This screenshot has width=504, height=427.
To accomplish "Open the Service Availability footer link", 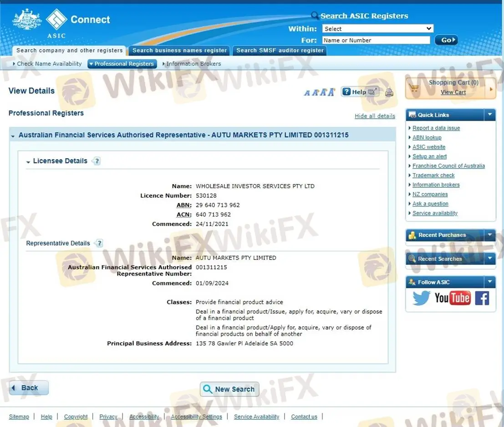I will pos(256,417).
